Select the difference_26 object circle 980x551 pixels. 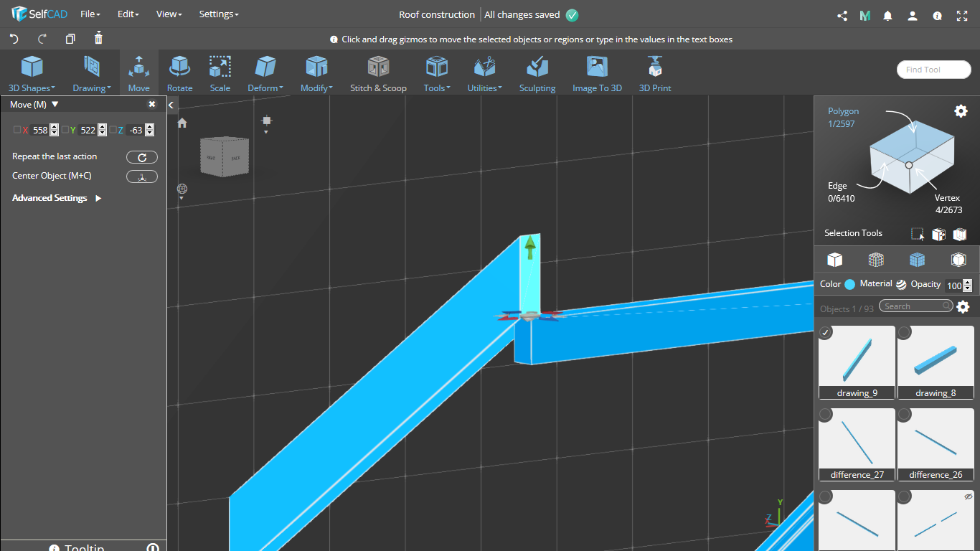(x=905, y=414)
